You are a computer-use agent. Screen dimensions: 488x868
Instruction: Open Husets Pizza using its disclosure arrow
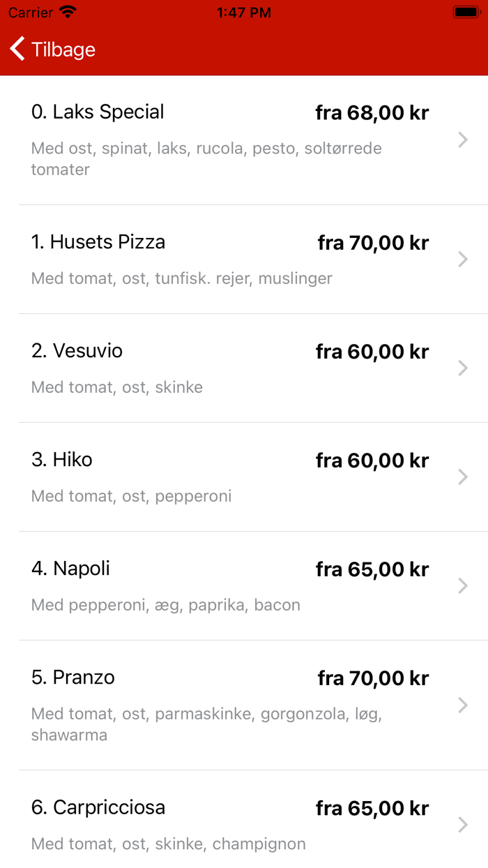pos(462,260)
